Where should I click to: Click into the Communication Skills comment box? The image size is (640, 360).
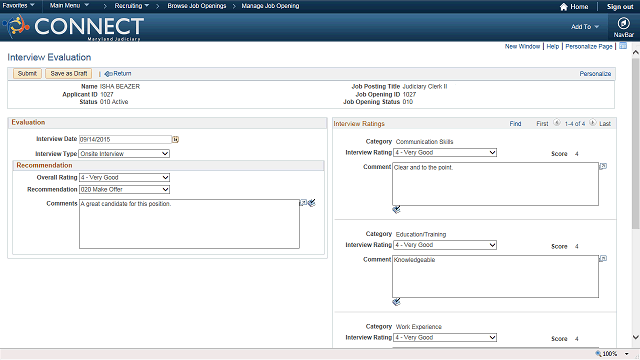pyautogui.click(x=496, y=184)
